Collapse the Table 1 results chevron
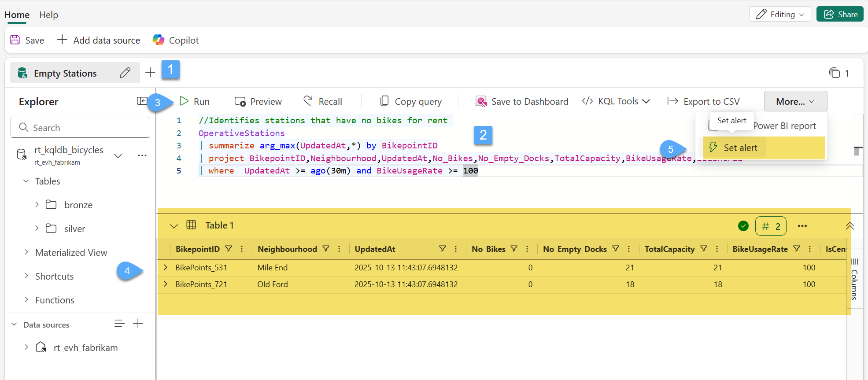The height and width of the screenshot is (380, 868). pyautogui.click(x=174, y=226)
